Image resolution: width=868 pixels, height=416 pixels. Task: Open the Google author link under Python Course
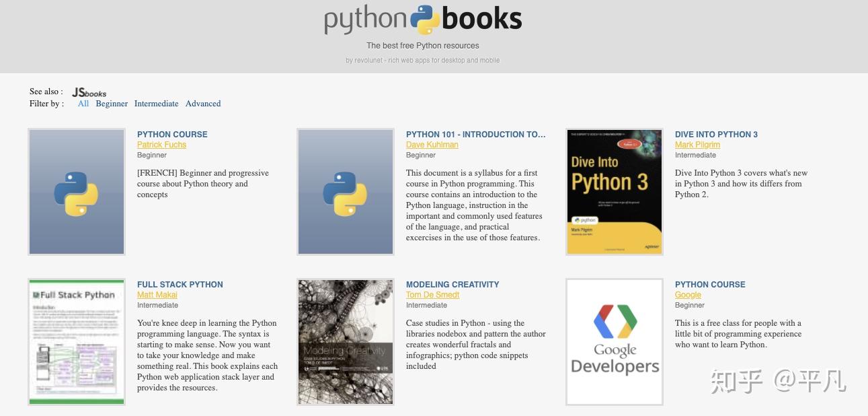[x=688, y=295]
